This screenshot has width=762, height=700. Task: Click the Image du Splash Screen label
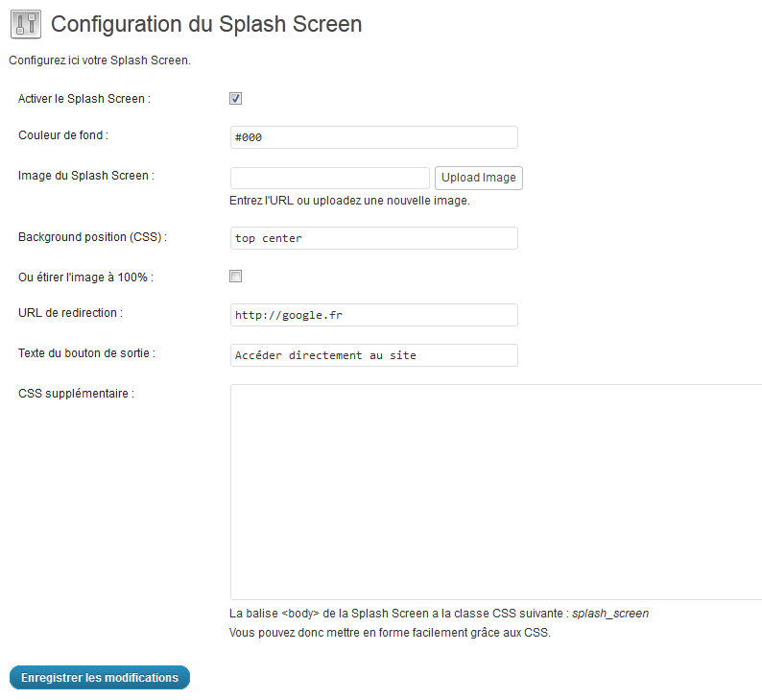pyautogui.click(x=86, y=176)
